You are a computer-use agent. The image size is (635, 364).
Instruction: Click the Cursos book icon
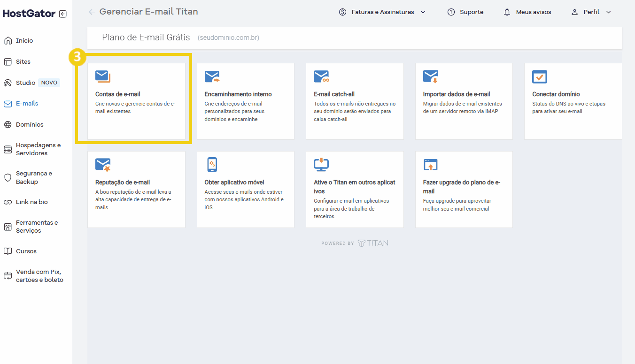[x=8, y=251]
